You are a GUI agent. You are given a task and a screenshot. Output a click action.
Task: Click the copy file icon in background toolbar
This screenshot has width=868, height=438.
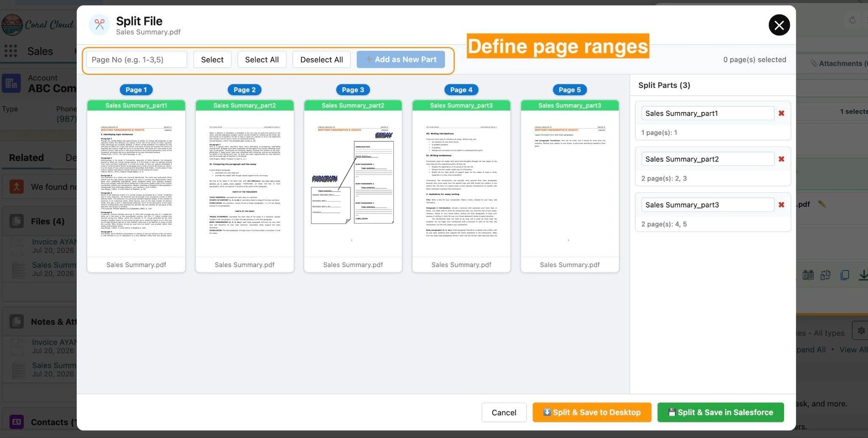pos(845,275)
